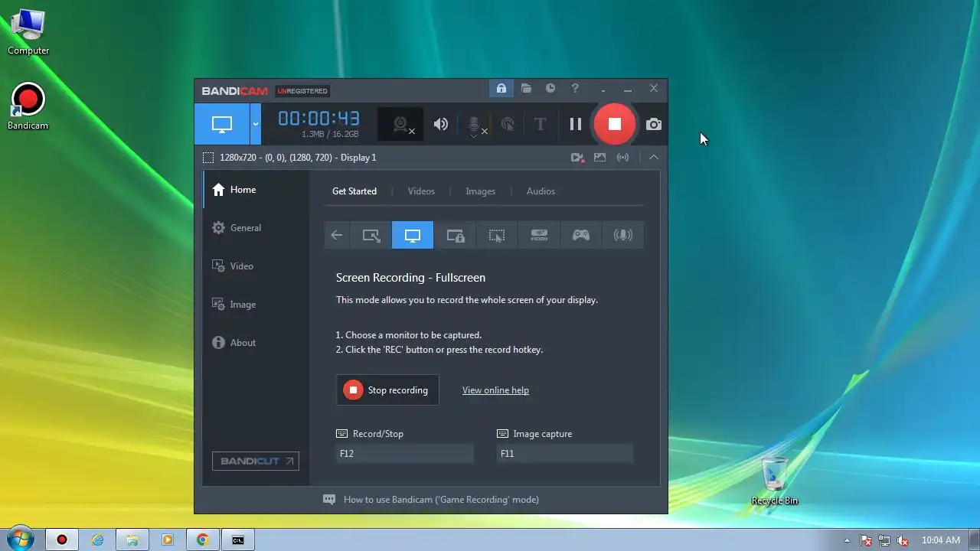The width and height of the screenshot is (980, 551).
Task: Click the Record/Stop hotkey field F12
Action: (404, 454)
